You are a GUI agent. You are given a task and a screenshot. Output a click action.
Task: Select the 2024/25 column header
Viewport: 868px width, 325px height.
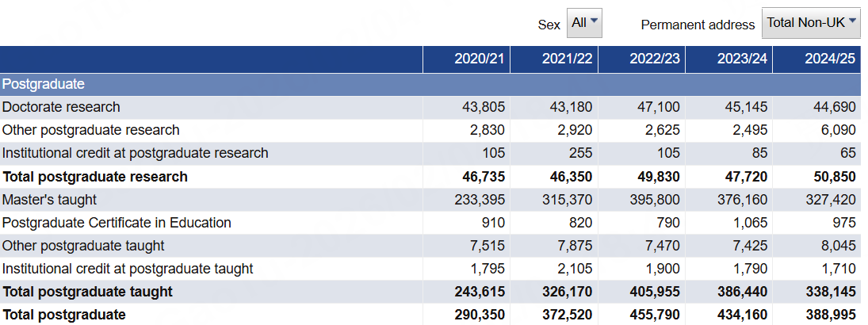829,59
